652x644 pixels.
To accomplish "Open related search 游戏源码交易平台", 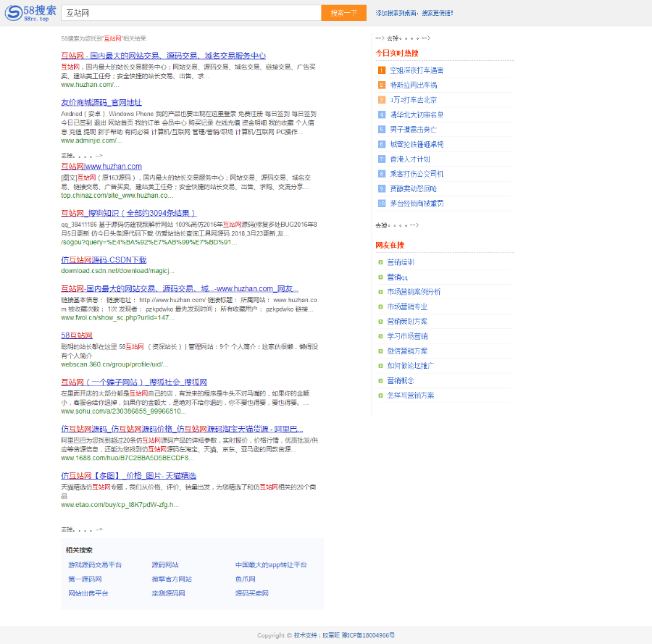I will [95, 565].
